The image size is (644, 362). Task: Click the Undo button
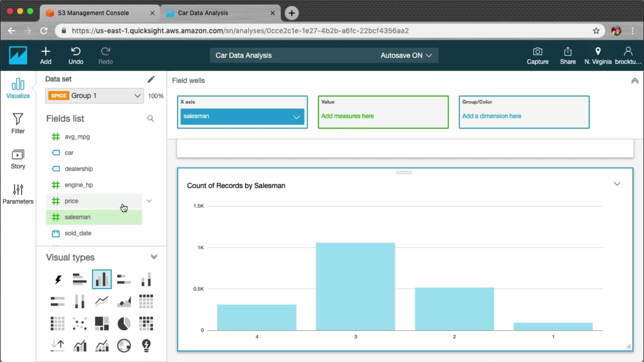pyautogui.click(x=76, y=55)
